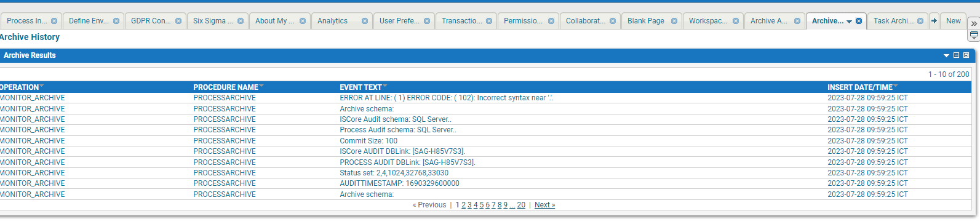Close the active Archive... tab
Image resolution: width=980 pixels, height=224 pixels.
point(859,21)
